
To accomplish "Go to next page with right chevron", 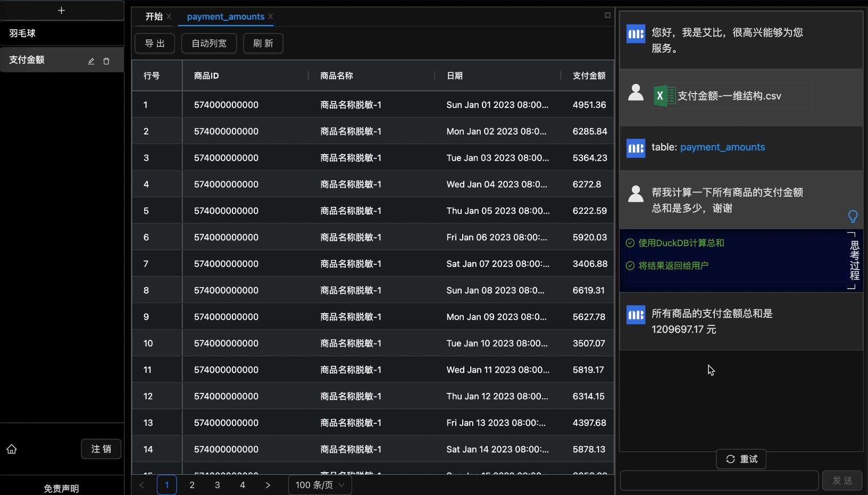I will click(268, 485).
